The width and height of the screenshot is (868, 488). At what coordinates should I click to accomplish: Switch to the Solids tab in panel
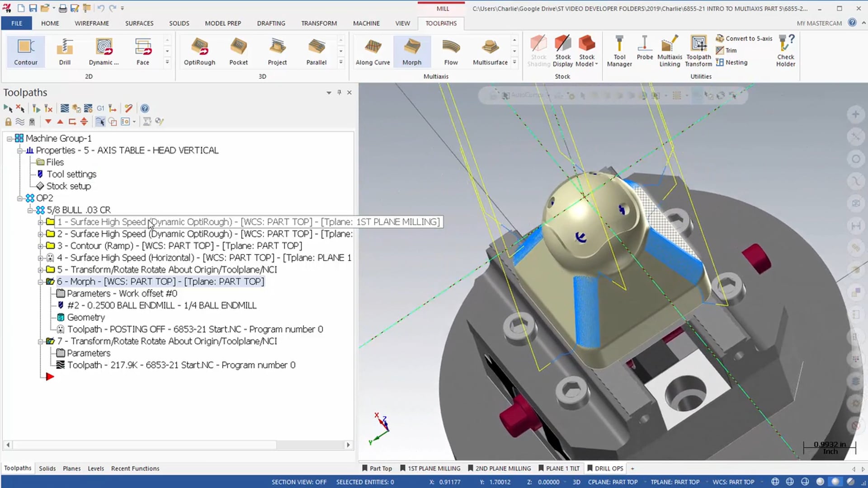[47, 468]
